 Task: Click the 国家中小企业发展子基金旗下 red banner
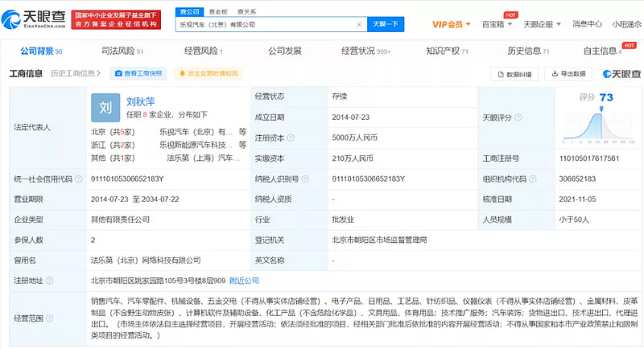(x=116, y=19)
